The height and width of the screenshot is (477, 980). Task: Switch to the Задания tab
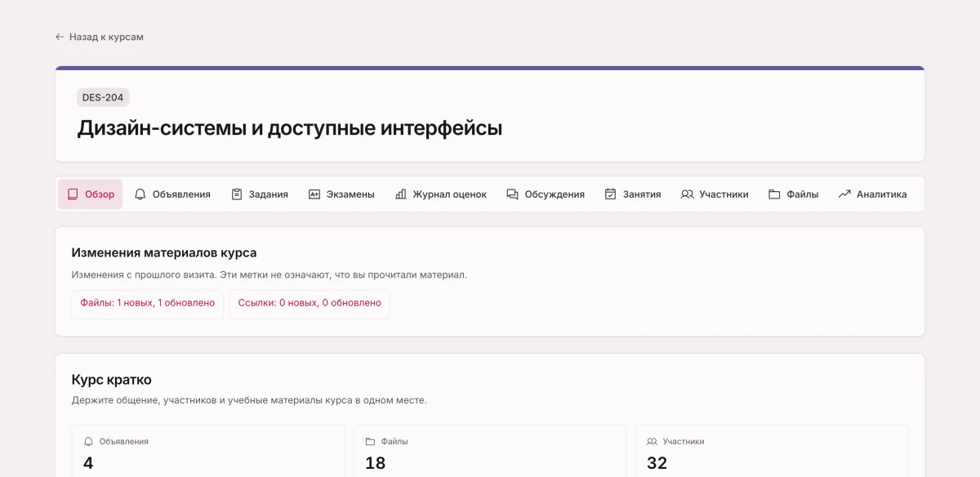260,194
